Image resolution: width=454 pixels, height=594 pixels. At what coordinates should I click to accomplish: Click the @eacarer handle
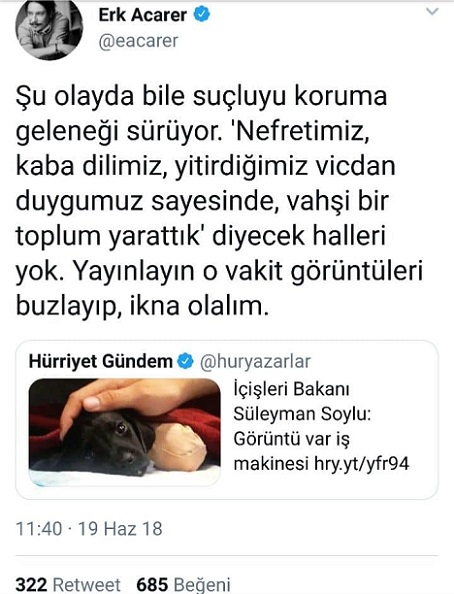(x=138, y=41)
